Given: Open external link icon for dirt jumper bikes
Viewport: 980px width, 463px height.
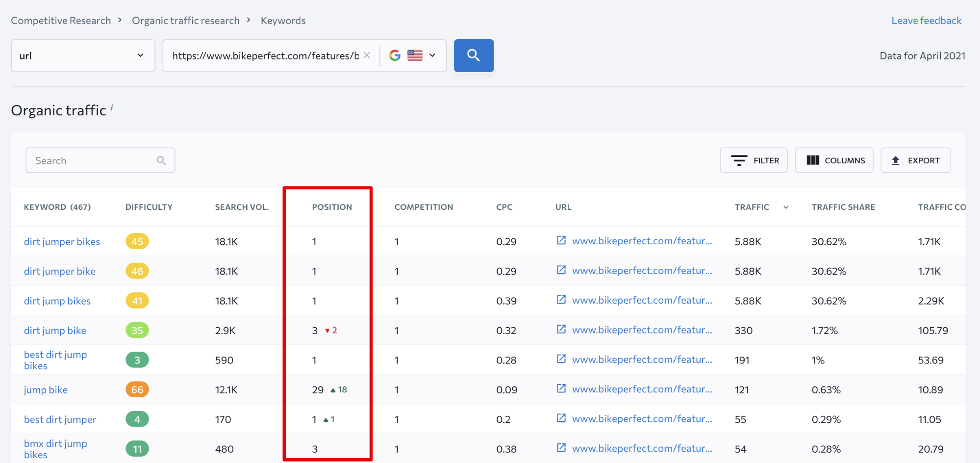Looking at the screenshot, I should [x=561, y=240].
